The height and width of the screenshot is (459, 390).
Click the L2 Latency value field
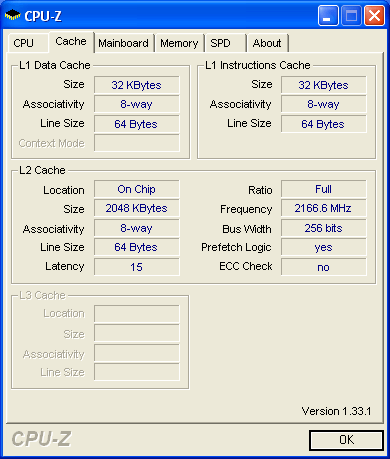click(x=137, y=267)
